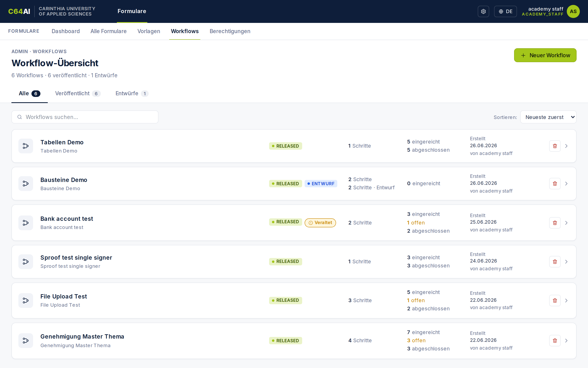Expand the Bank account test row chevron
The width and height of the screenshot is (588, 368).
(x=566, y=223)
